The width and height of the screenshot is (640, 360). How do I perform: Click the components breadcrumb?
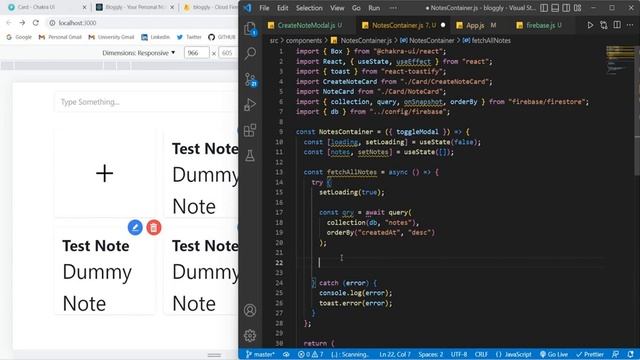point(304,40)
